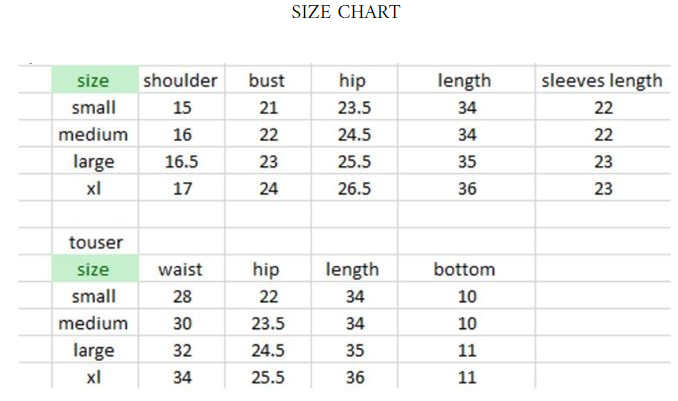Click the large waist value 32
The width and height of the screenshot is (678, 401).
(x=181, y=350)
